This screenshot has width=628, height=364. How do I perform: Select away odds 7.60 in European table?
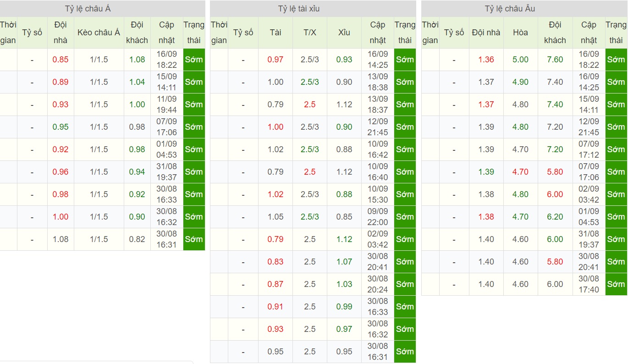pyautogui.click(x=555, y=60)
